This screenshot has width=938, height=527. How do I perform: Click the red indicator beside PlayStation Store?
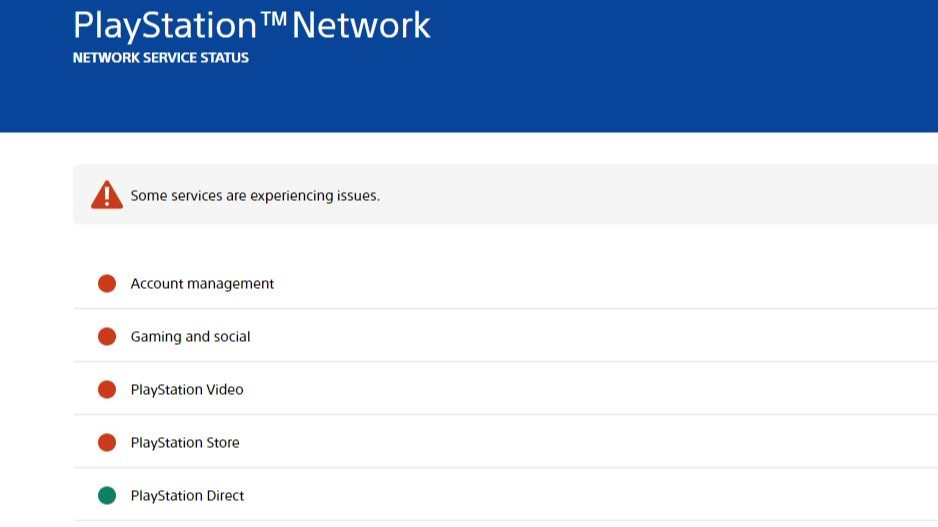[x=107, y=443]
